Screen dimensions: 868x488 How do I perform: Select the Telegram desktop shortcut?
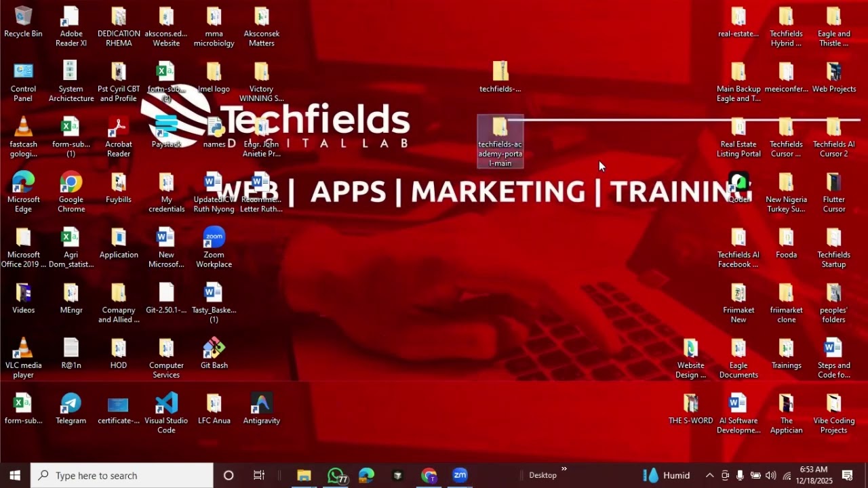(71, 409)
